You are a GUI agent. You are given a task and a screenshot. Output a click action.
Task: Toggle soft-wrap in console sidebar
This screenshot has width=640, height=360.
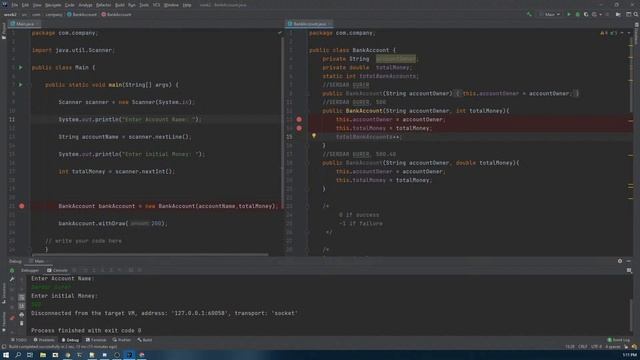point(22,297)
